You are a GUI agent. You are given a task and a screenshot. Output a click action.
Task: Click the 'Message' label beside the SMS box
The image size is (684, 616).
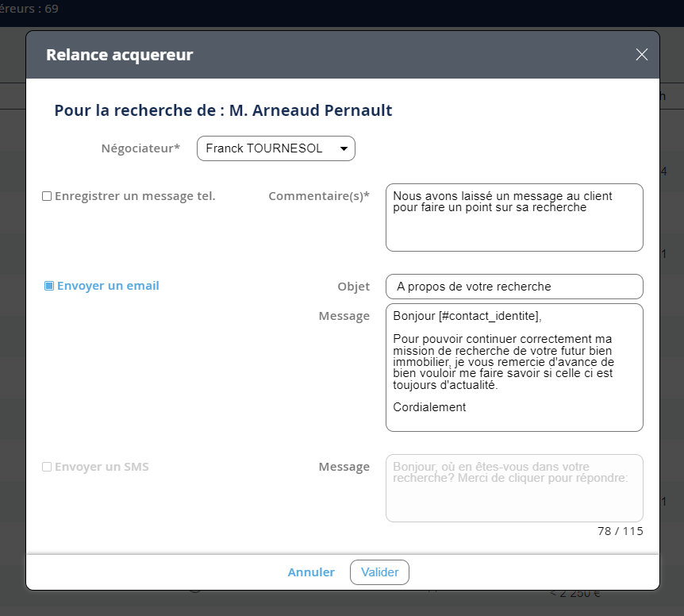point(344,467)
